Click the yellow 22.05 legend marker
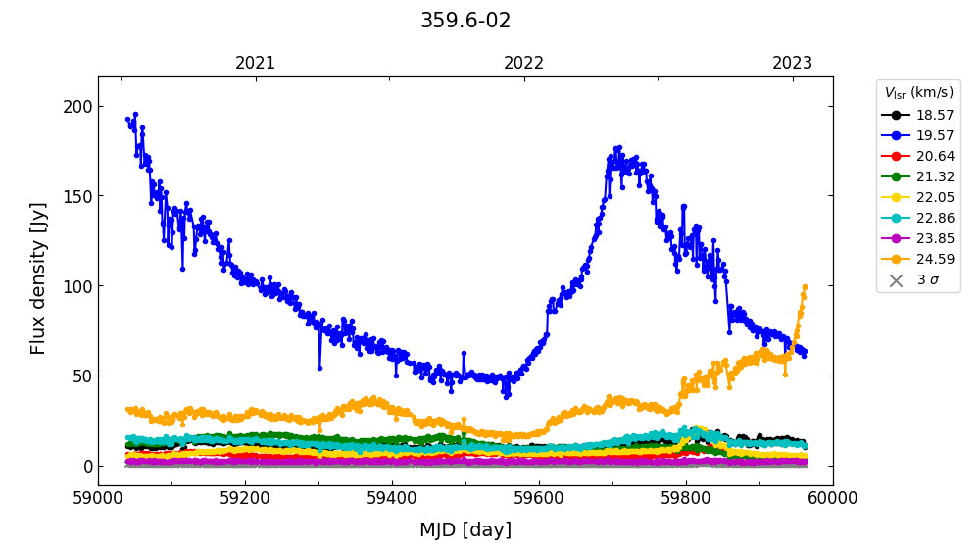 [x=896, y=197]
